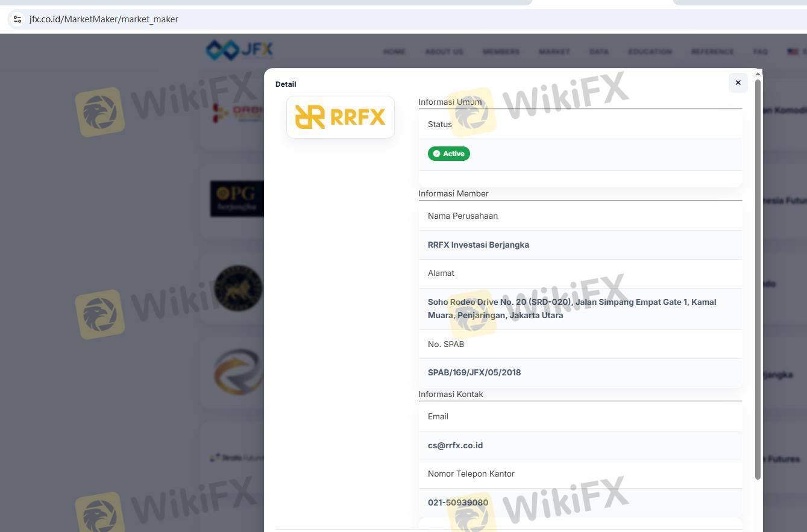Click the site information icon in address bar
This screenshot has width=807, height=532.
click(x=17, y=19)
